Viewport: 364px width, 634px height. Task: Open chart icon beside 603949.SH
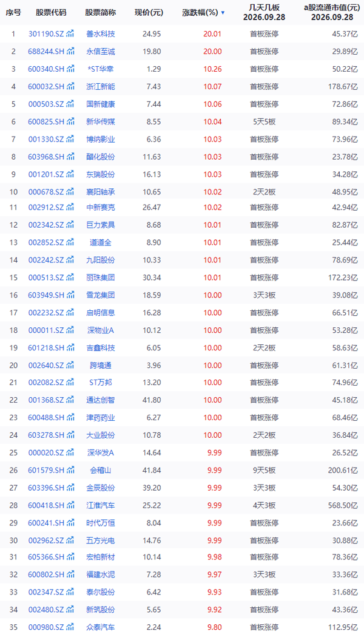coord(71,295)
